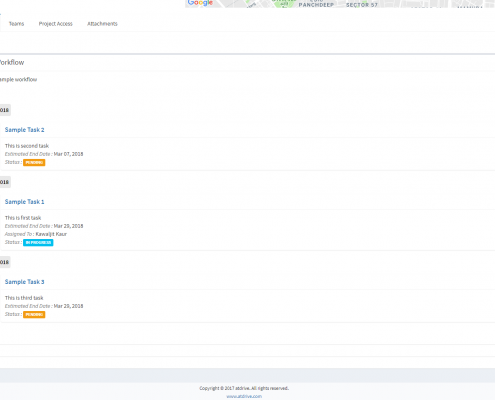The width and height of the screenshot is (495, 400).
Task: Click the Kawaljit Kaur assignee name
Action: [x=51, y=234]
